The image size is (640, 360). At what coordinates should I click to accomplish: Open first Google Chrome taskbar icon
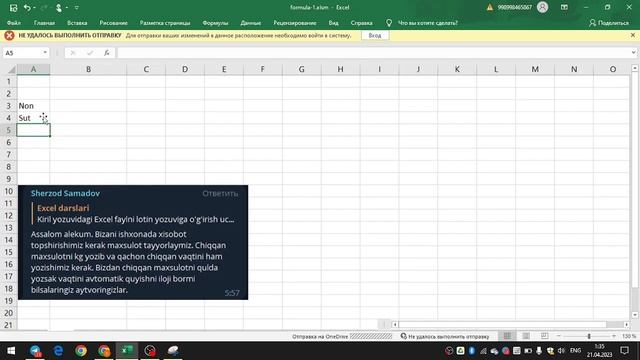(81, 351)
